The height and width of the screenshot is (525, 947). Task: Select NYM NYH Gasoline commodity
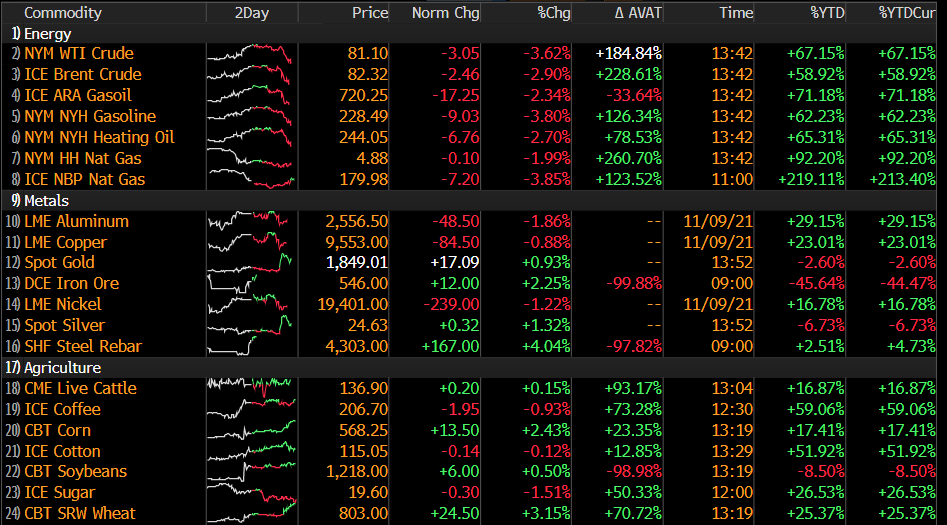pos(90,117)
